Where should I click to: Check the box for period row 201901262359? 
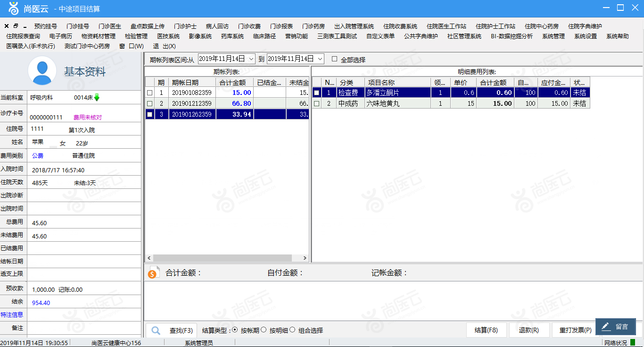150,114
